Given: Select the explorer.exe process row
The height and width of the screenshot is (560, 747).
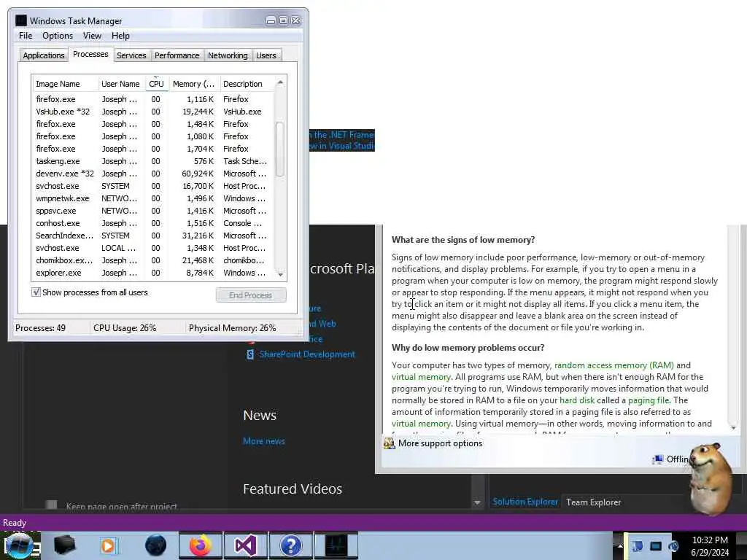Looking at the screenshot, I should click(x=152, y=273).
